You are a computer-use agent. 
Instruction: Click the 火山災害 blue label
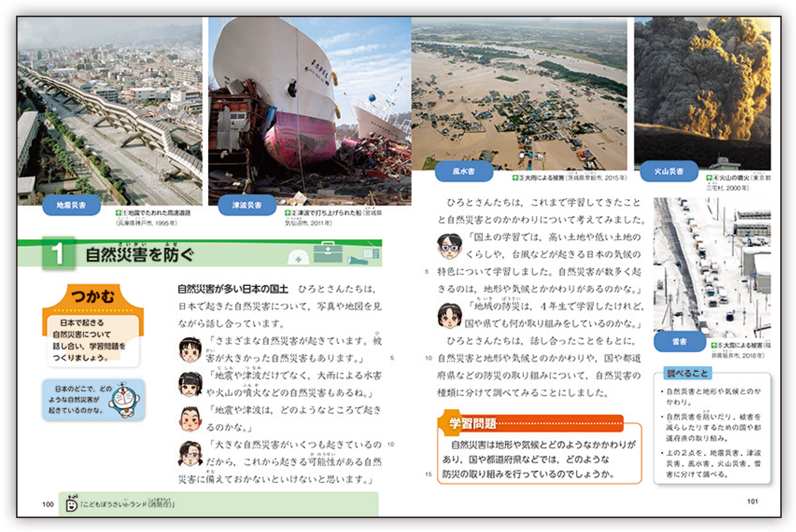click(668, 171)
